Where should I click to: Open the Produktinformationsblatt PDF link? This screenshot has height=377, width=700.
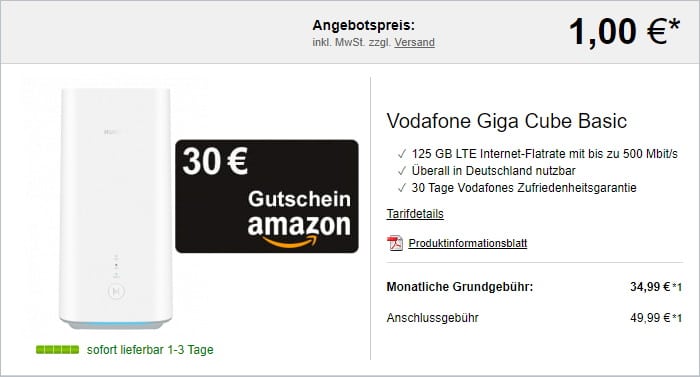tap(467, 243)
